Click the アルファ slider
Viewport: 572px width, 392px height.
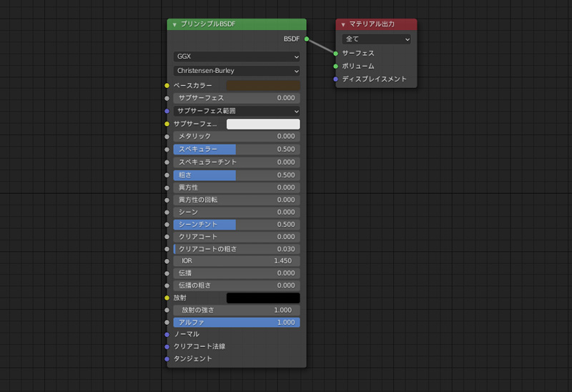[x=236, y=323]
